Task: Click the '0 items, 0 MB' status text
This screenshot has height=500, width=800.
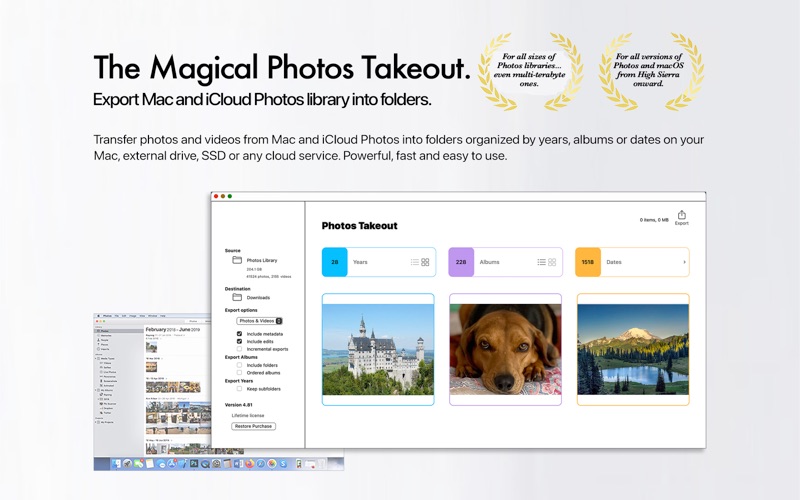Action: (654, 220)
